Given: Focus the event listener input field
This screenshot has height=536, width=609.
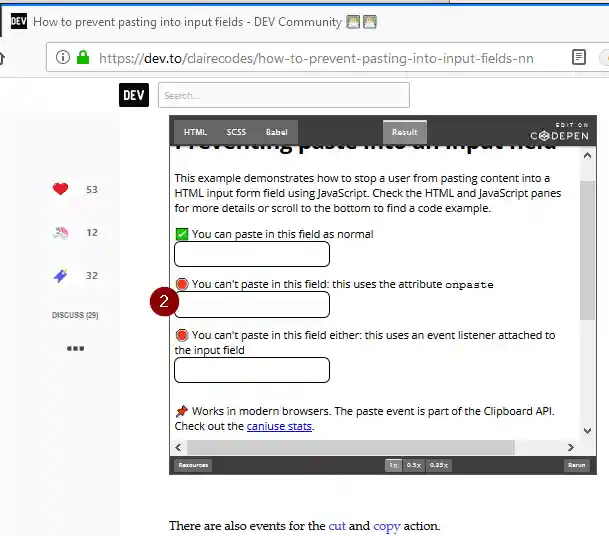Looking at the screenshot, I should click(252, 370).
